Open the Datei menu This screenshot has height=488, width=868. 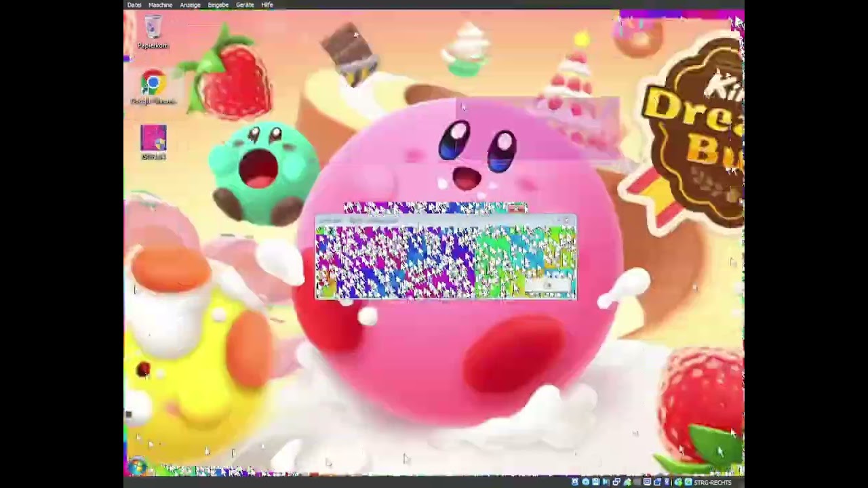click(x=134, y=5)
